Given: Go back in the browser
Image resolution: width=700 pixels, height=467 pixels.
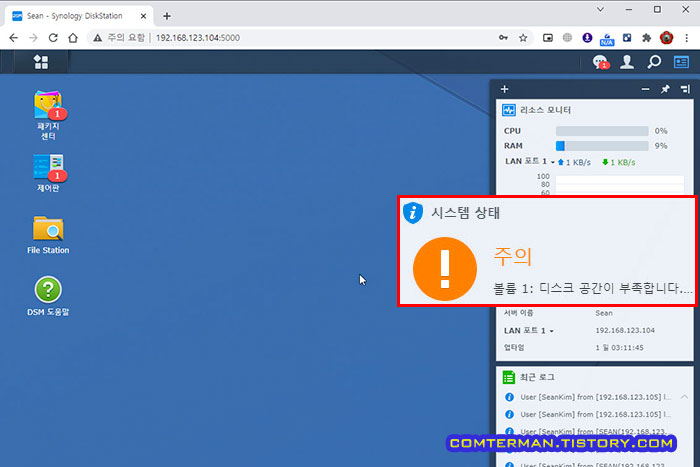Looking at the screenshot, I should (x=13, y=38).
